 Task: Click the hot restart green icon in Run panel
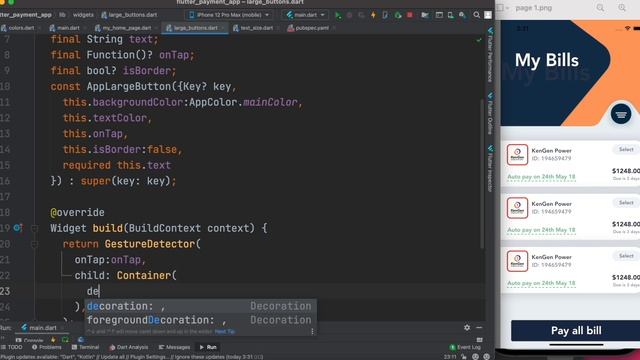(65, 340)
